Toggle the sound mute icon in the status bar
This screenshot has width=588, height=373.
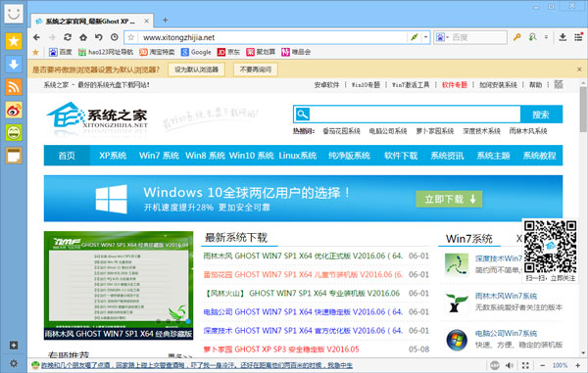point(510,365)
